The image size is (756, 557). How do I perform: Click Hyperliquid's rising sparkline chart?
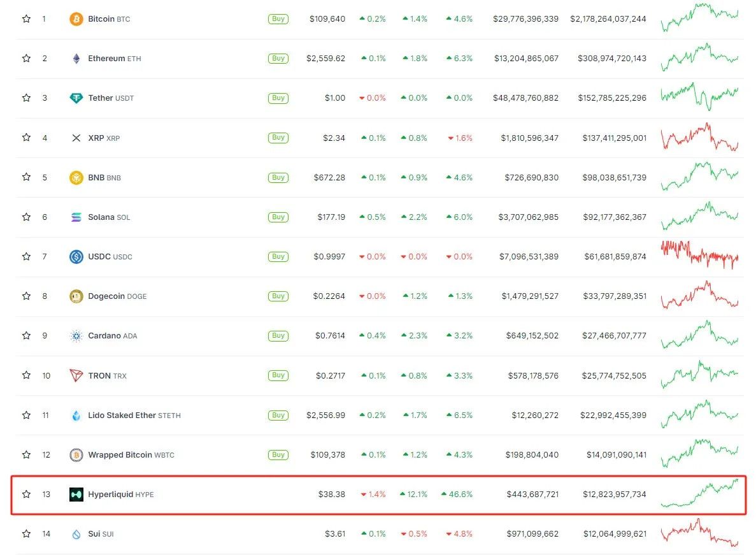(x=699, y=493)
